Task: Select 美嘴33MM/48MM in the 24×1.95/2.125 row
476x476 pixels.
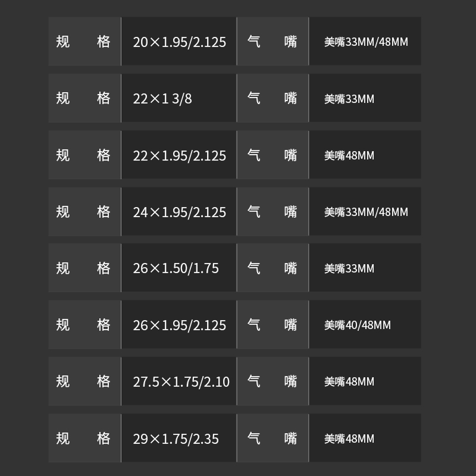Action: 366,212
